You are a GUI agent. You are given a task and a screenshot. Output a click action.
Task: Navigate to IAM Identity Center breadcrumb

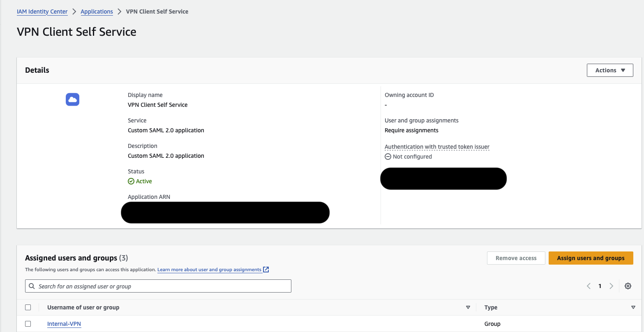tap(42, 12)
